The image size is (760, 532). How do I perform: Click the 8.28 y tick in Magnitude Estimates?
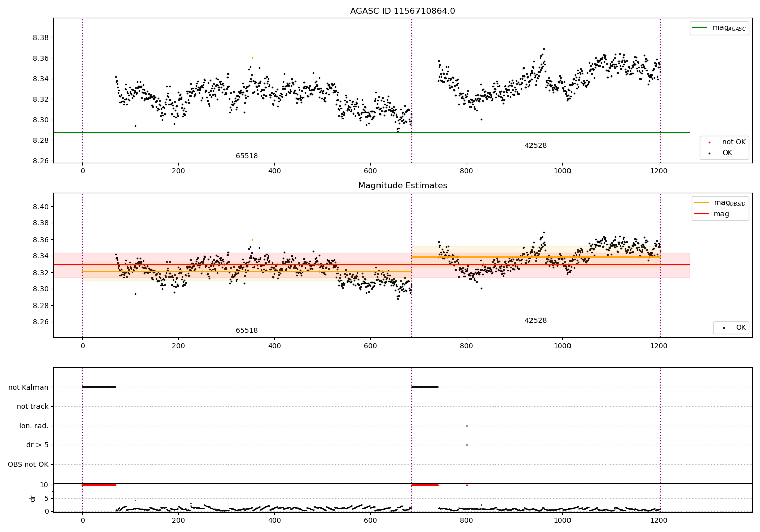pos(41,306)
